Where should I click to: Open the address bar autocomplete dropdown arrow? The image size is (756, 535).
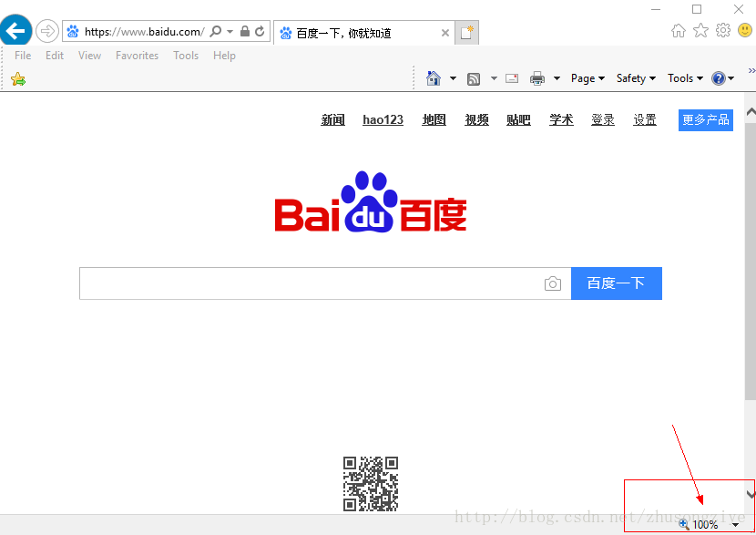coord(230,31)
